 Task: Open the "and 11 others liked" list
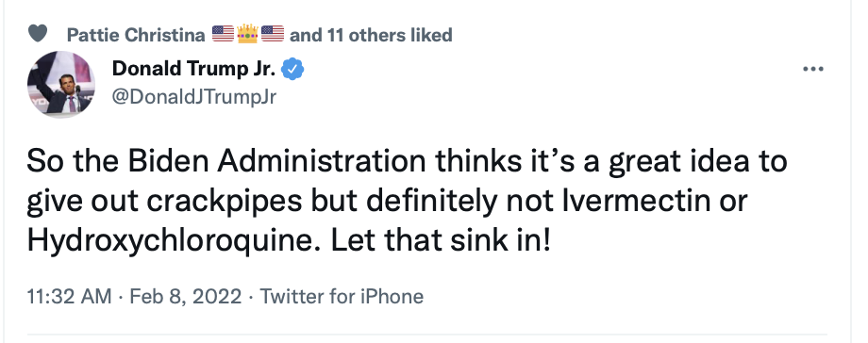coord(371,35)
